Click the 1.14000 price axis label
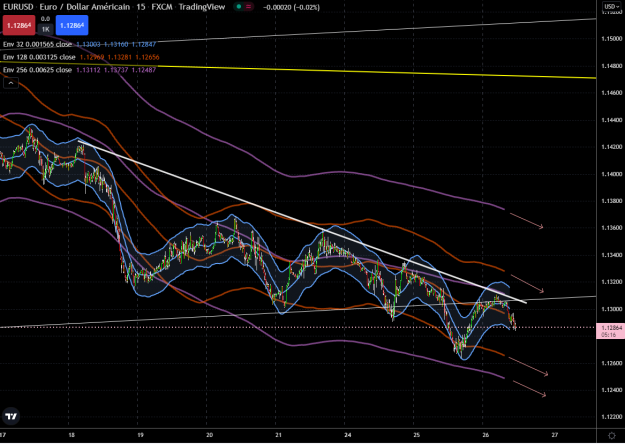625x444 pixels. coord(611,174)
